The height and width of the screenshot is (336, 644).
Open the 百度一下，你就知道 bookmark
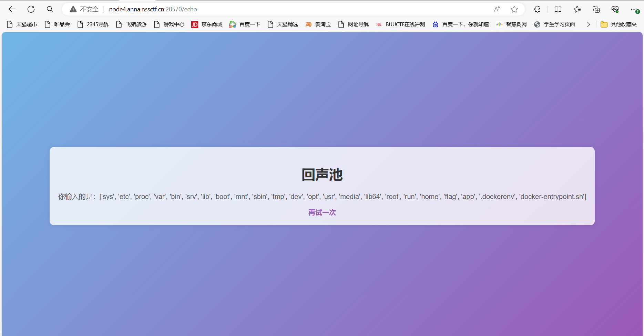point(461,24)
